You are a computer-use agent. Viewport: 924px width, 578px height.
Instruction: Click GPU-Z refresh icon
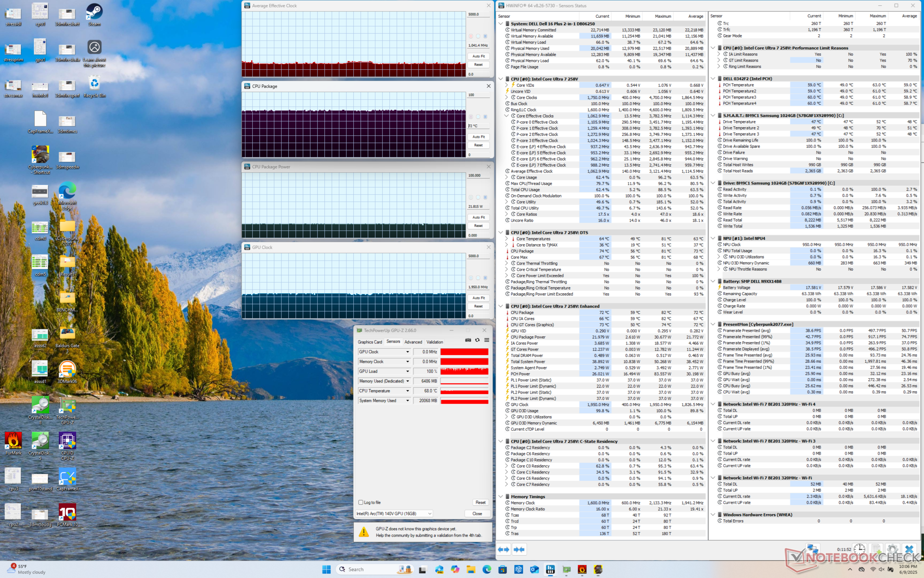tap(477, 340)
